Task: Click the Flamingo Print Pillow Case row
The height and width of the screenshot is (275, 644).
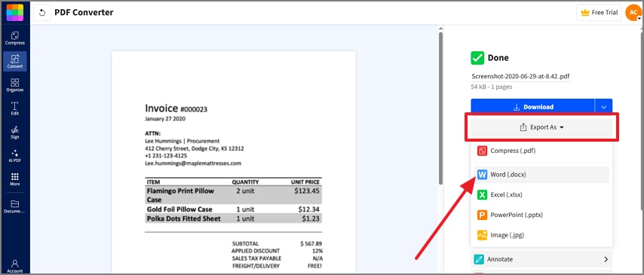Action: 233,195
